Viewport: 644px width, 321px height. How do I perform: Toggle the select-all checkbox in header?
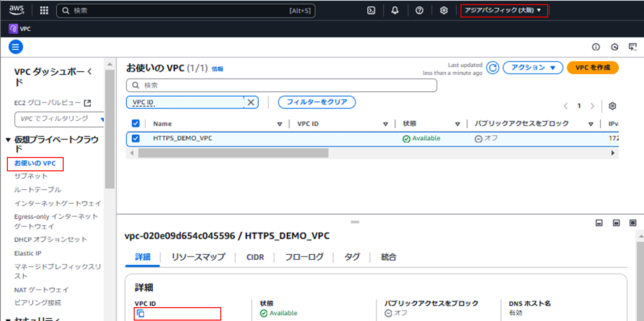point(136,123)
